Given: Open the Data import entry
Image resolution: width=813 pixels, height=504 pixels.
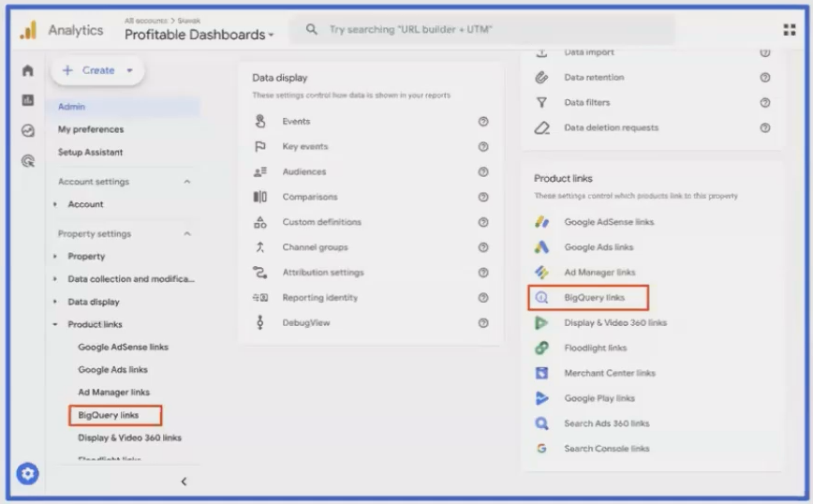Looking at the screenshot, I should (589, 52).
